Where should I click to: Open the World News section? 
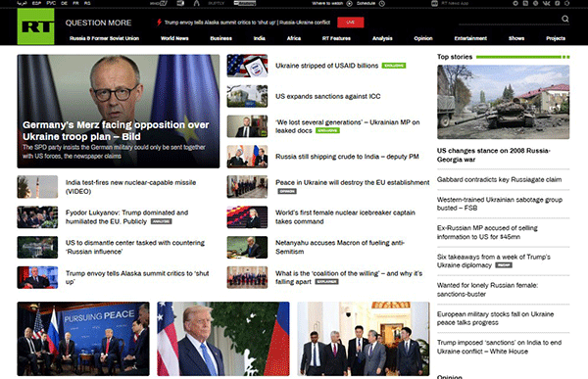click(174, 38)
